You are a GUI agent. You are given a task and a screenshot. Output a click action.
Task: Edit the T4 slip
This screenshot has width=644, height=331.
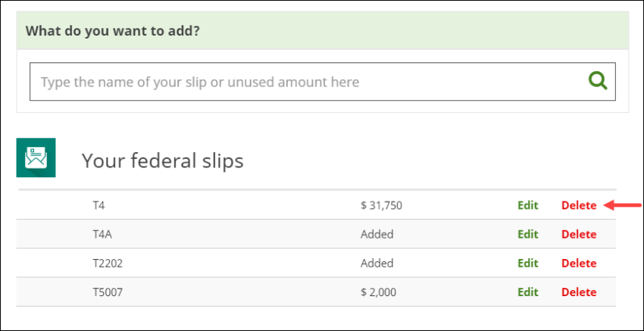click(x=527, y=205)
